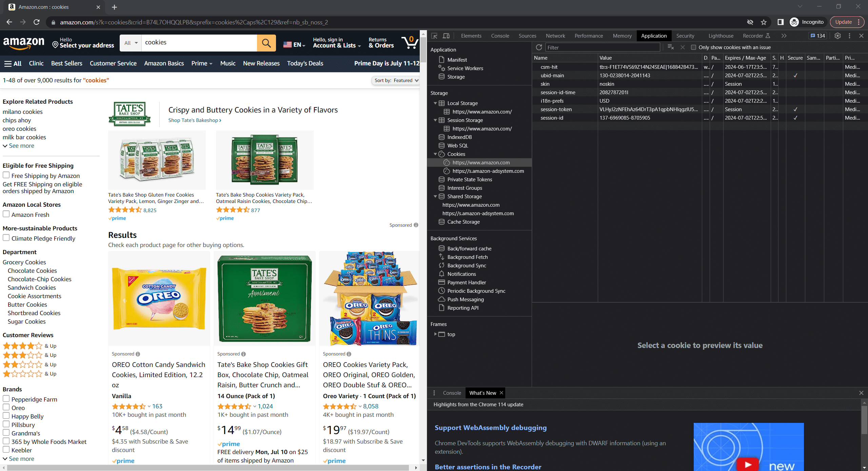868x471 pixels.
Task: Open the Amazon shopping cart icon
Action: [410, 42]
